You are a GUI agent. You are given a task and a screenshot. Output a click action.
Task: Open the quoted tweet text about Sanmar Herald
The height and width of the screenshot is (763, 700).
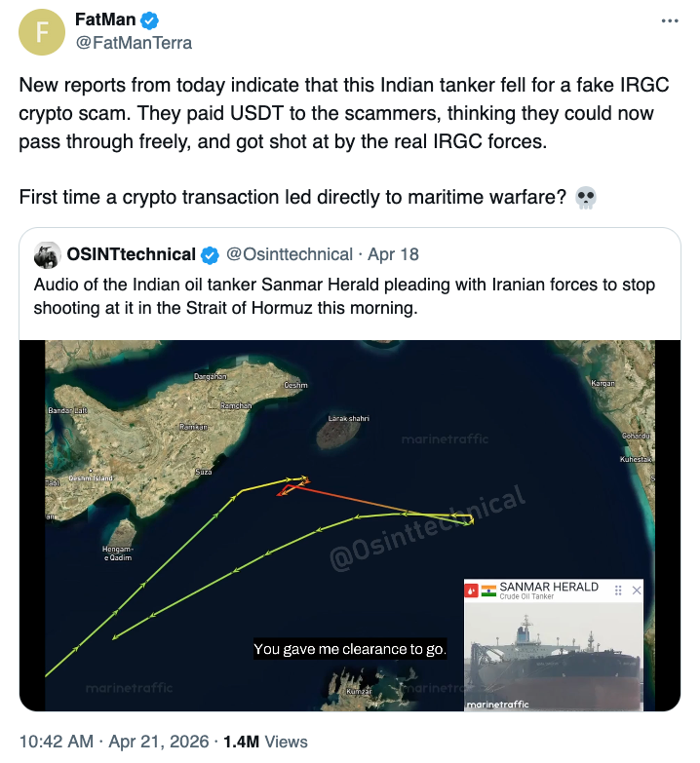343,296
